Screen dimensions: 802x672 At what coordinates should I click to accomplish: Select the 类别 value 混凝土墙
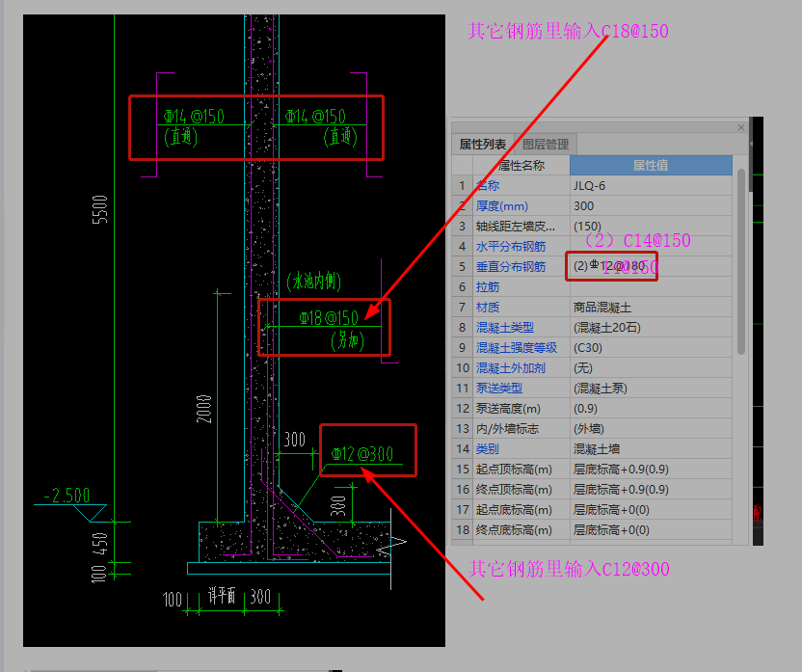coord(651,449)
